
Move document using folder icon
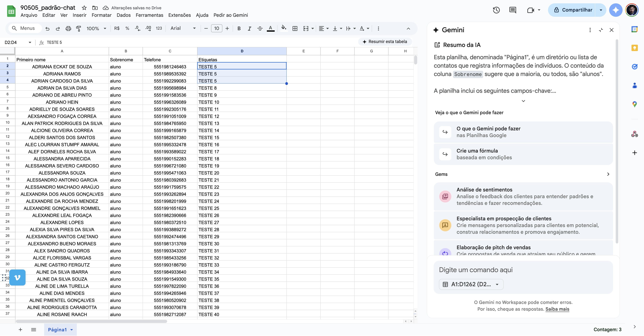95,8
